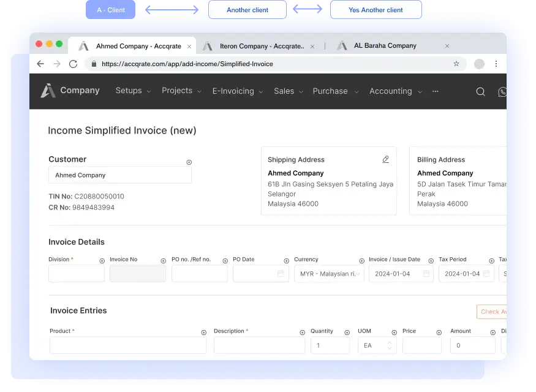The image size is (536, 392).
Task: Edit shipping address with pencil icon
Action: (x=385, y=159)
